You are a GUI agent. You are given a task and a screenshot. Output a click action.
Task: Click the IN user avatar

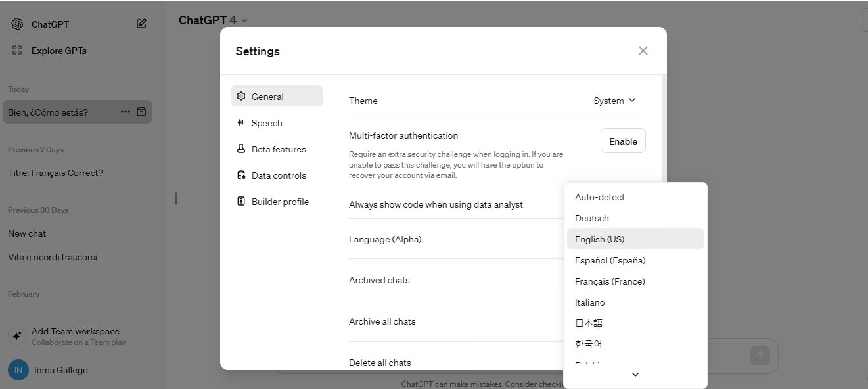point(18,370)
